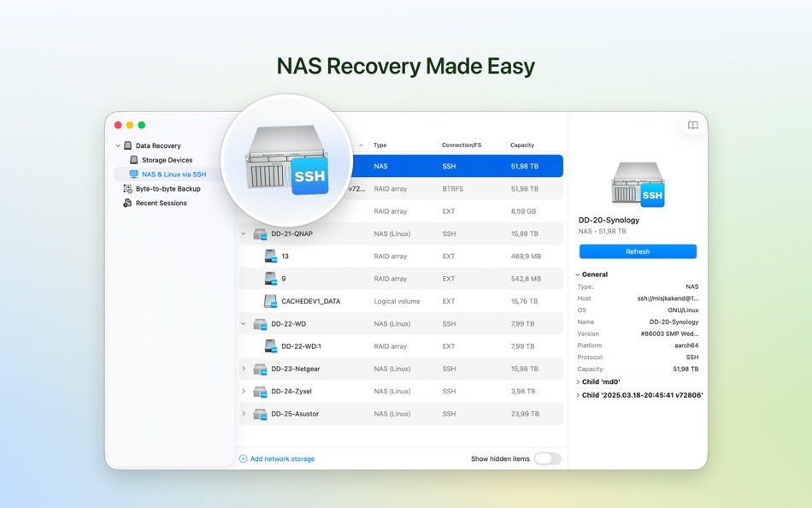The width and height of the screenshot is (812, 508).
Task: Select the Data Recovery section in sidebar
Action: [152, 145]
